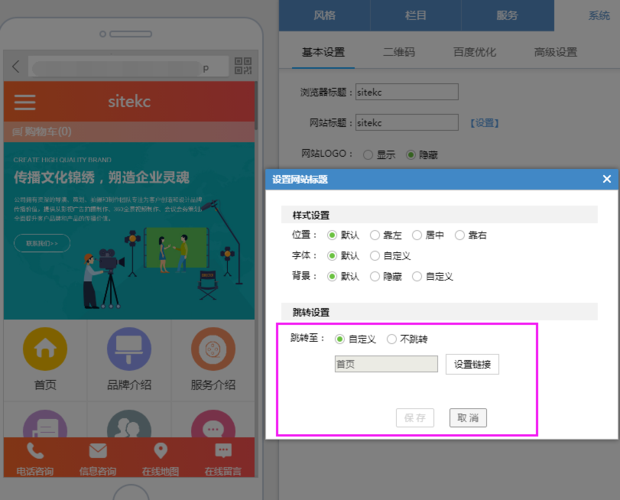Open the 百度优化 sub-tab

[x=474, y=52]
